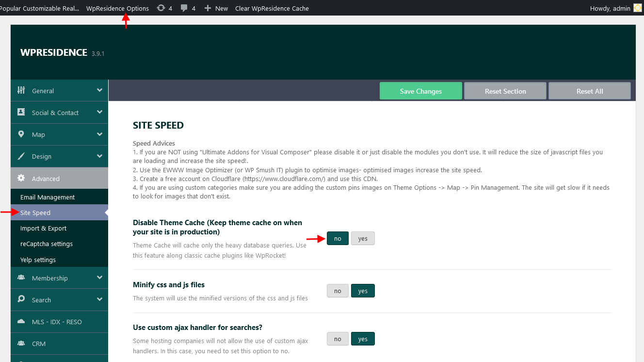The width and height of the screenshot is (644, 362).
Task: Click the Advanced gear icon
Action: pyautogui.click(x=21, y=178)
